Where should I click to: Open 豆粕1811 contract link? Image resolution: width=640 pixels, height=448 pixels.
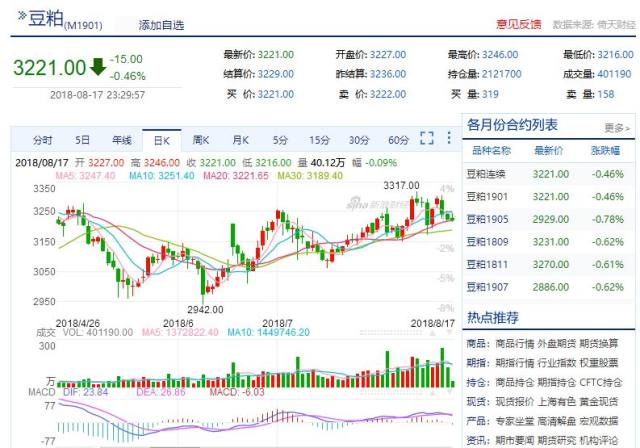[493, 265]
